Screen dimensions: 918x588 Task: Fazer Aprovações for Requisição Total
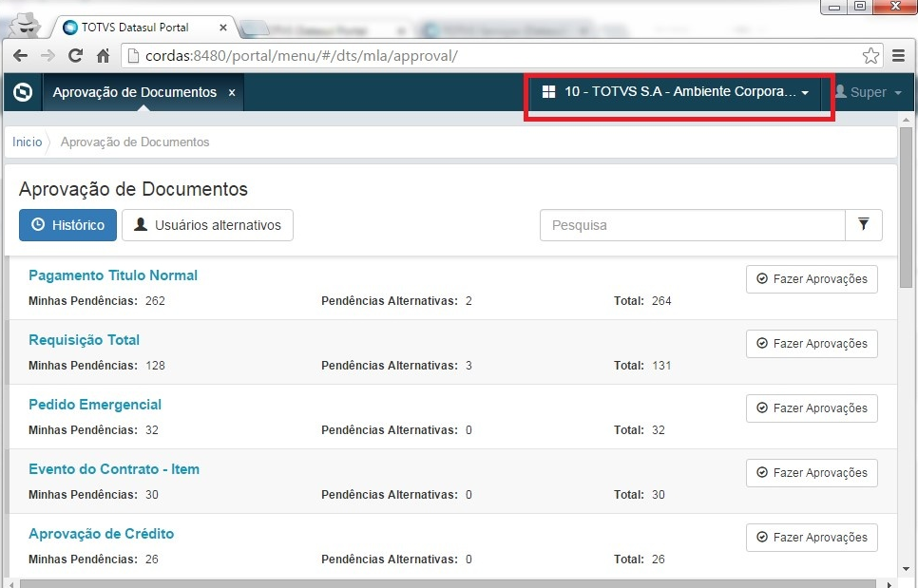coord(812,344)
